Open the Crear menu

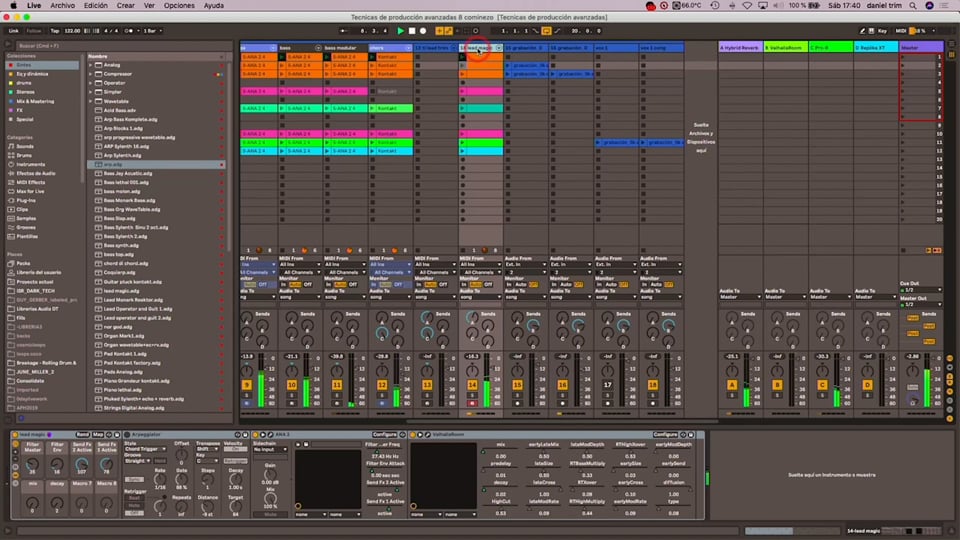pyautogui.click(x=126, y=6)
